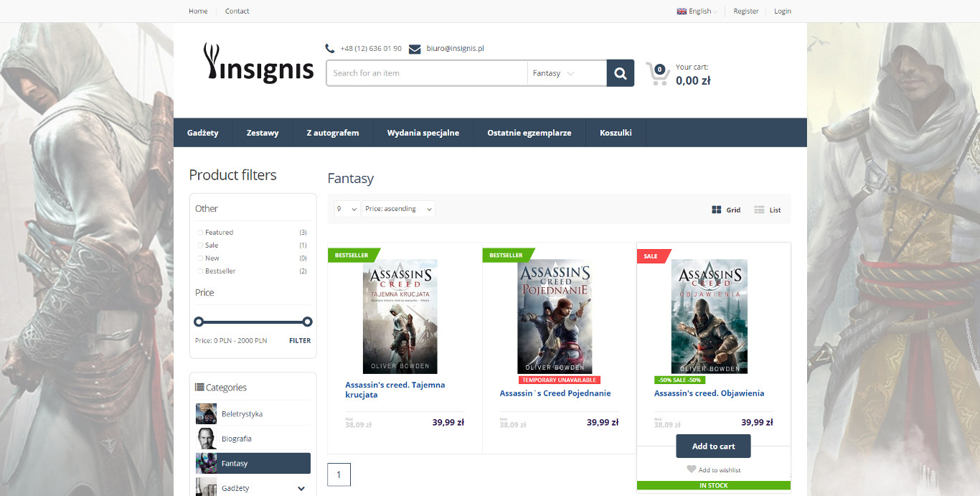Expand the Gadżety category chevron
980x496 pixels.
pos(301,488)
